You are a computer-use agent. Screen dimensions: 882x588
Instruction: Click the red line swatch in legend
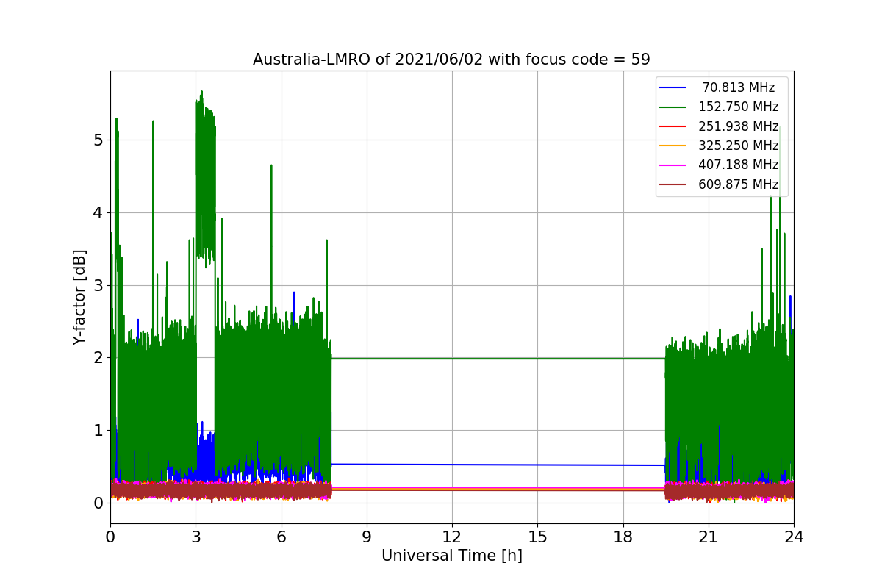[673, 126]
